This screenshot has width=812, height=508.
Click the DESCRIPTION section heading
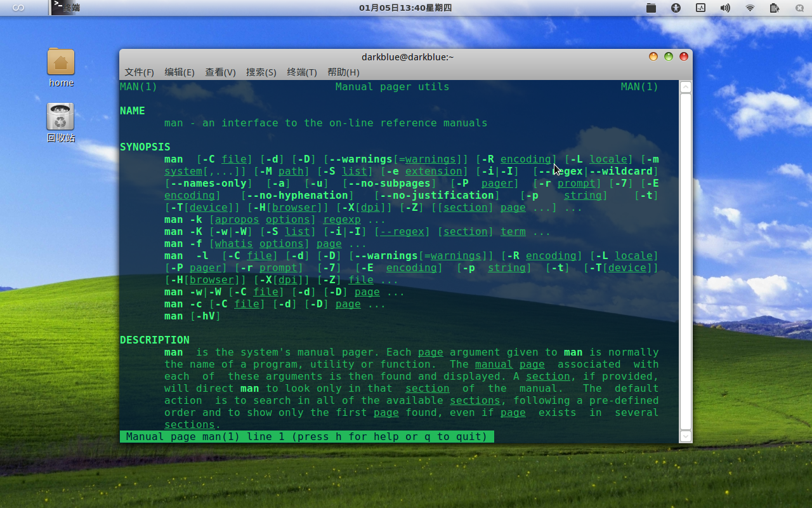(x=155, y=340)
